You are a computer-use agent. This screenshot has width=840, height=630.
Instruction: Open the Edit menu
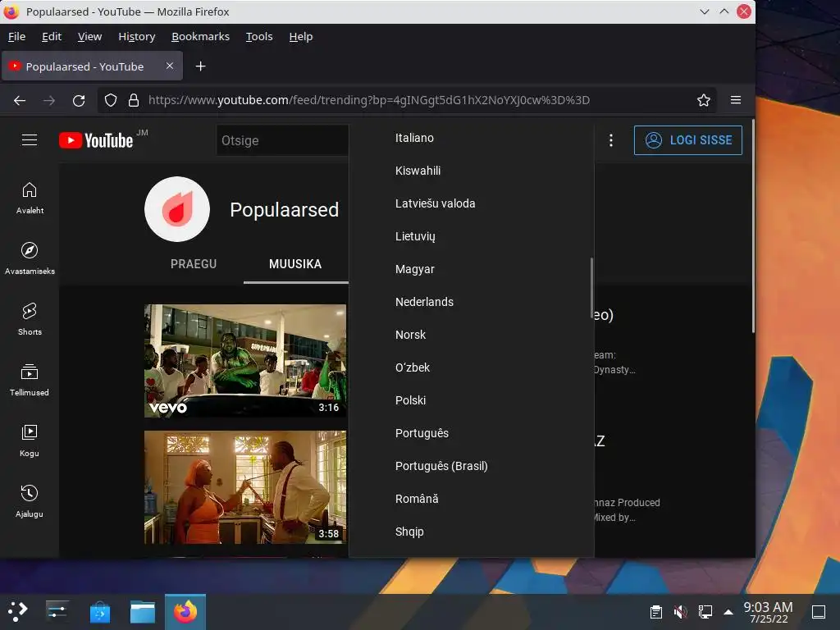pos(52,36)
